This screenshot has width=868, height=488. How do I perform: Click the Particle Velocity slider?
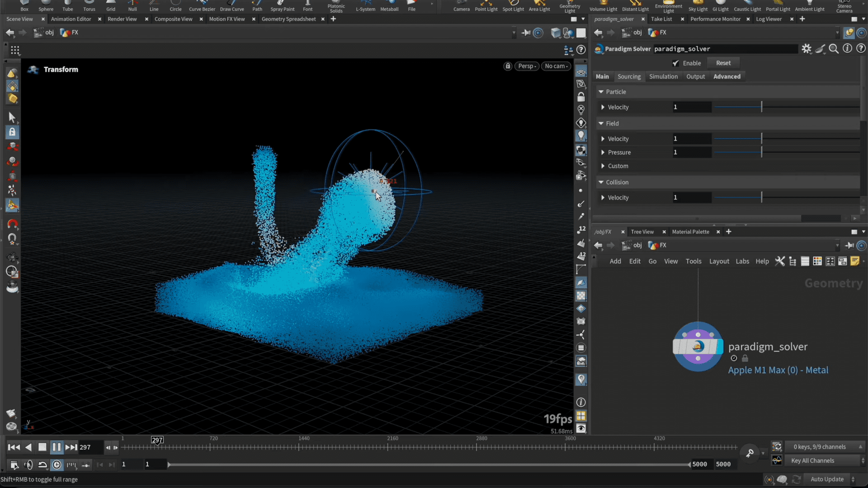tap(761, 107)
